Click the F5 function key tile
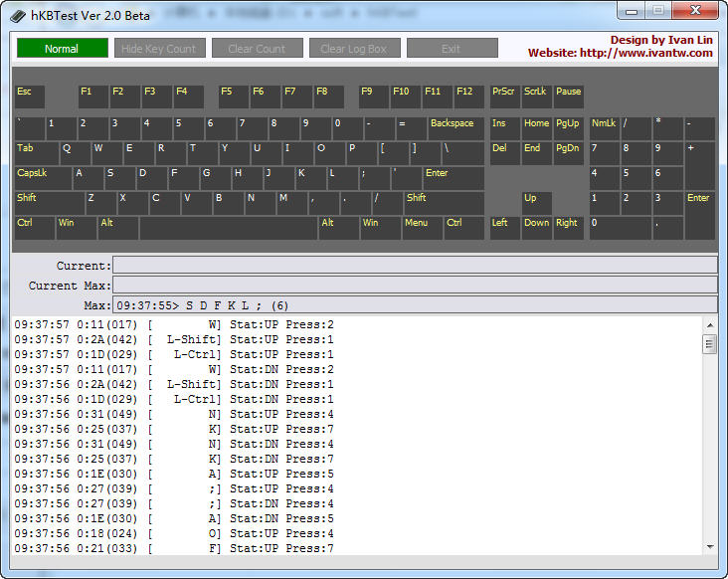 click(x=233, y=96)
